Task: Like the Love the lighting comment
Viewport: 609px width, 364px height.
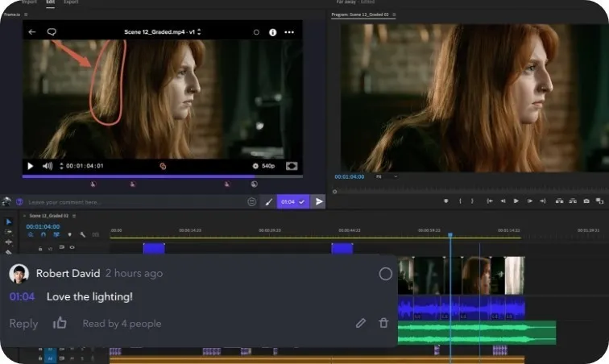Action: pos(60,323)
